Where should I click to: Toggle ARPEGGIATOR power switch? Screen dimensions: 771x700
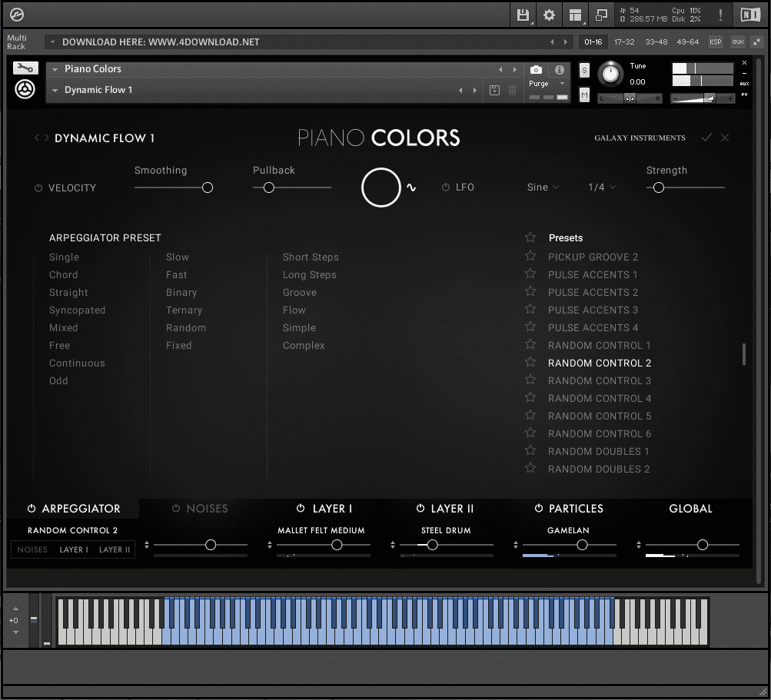(x=32, y=508)
